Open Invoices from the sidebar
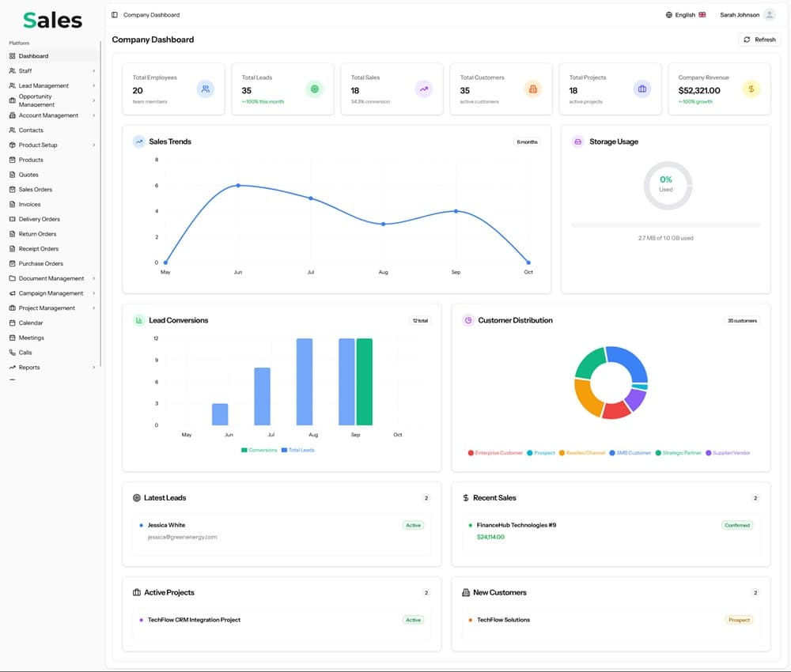Screen dimensions: 791x672 pos(29,204)
